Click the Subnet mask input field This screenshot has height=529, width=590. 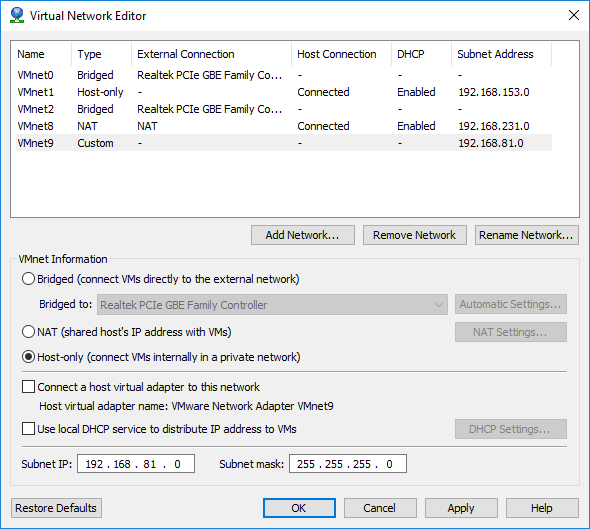coord(348,464)
